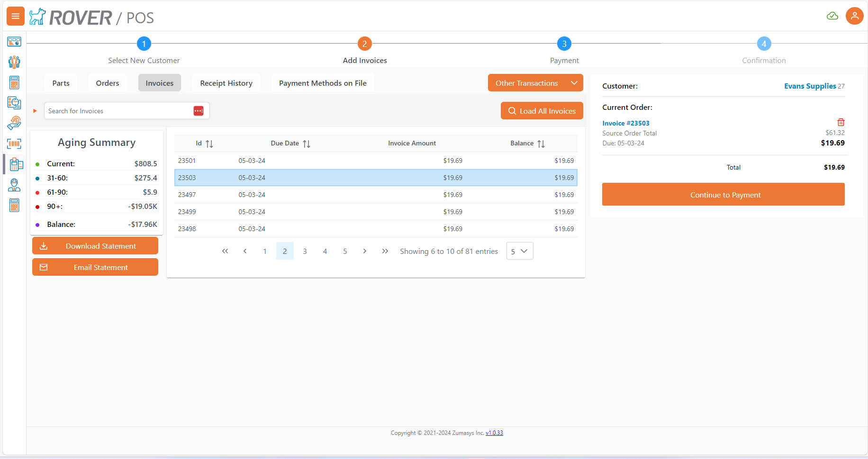
Task: Click the hard-hat worker sidebar icon
Action: coord(14,185)
